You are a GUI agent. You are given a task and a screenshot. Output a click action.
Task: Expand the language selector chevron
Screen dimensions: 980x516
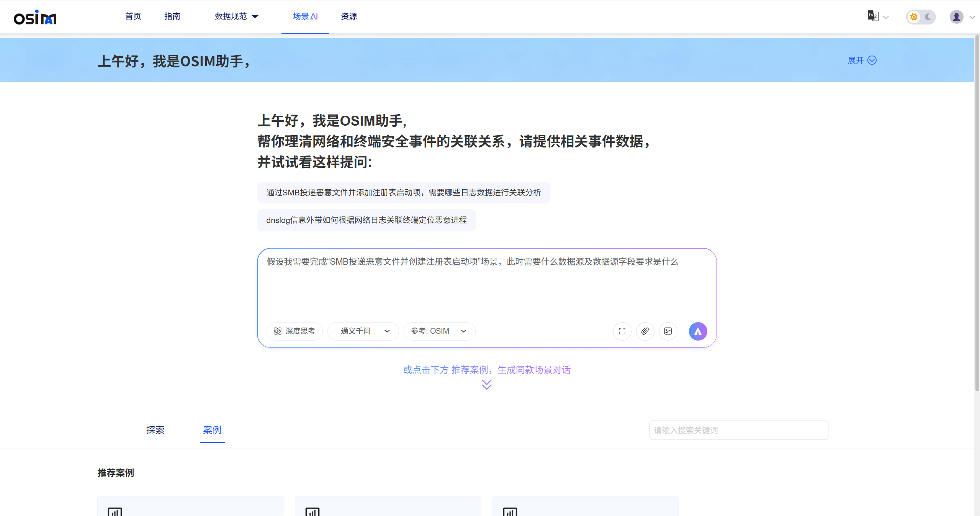tap(886, 17)
